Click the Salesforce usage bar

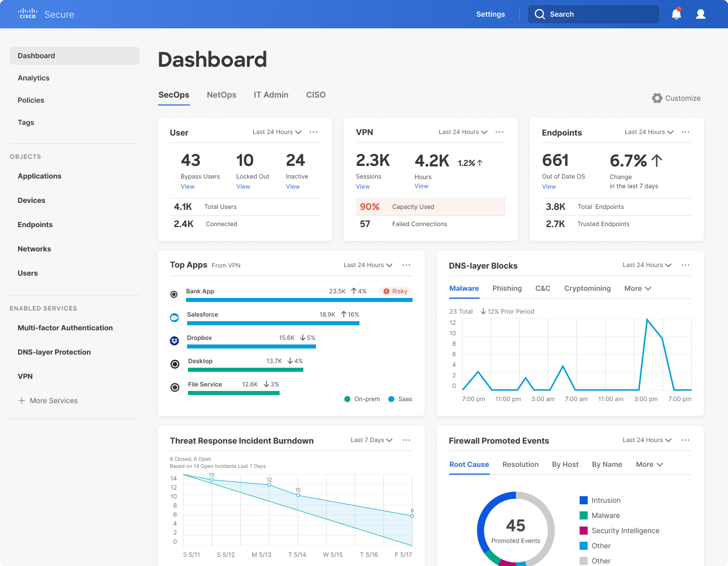[x=273, y=323]
